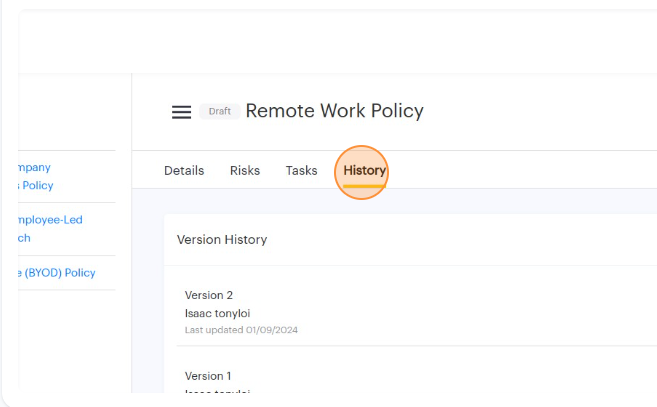Click the orange underline beneath History
The width and height of the screenshot is (657, 407).
coord(364,186)
